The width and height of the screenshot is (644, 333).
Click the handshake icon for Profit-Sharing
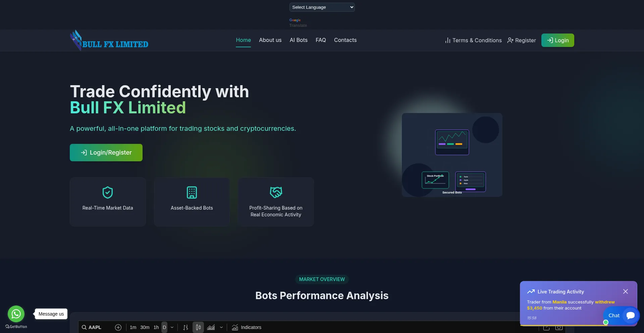(276, 192)
